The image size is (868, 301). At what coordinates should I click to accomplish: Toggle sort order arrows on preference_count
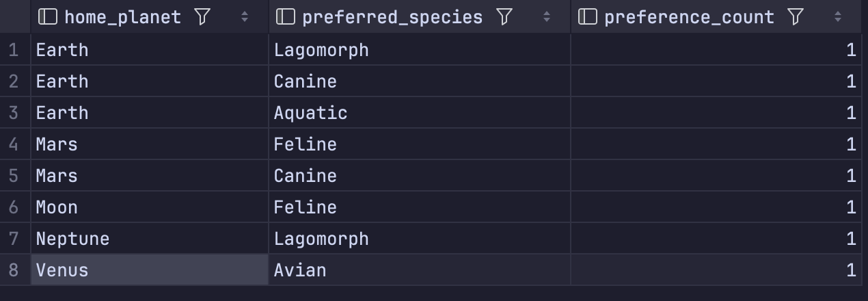[x=839, y=17]
